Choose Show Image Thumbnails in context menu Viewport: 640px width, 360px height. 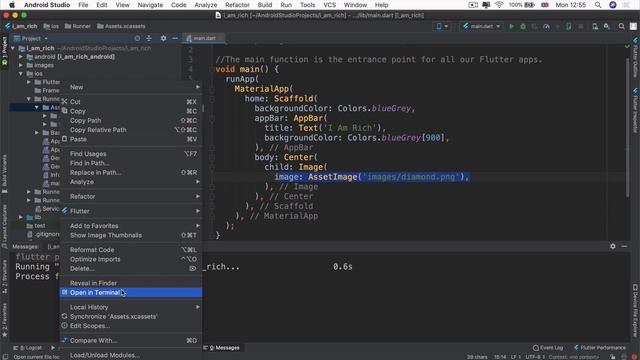coord(131,235)
